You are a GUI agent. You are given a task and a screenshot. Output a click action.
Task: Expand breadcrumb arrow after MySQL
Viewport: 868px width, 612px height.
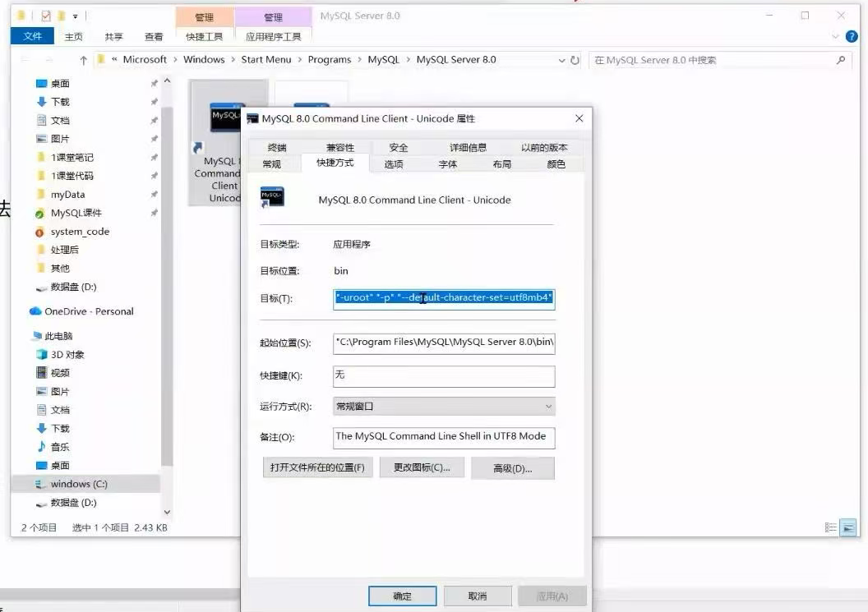click(408, 60)
